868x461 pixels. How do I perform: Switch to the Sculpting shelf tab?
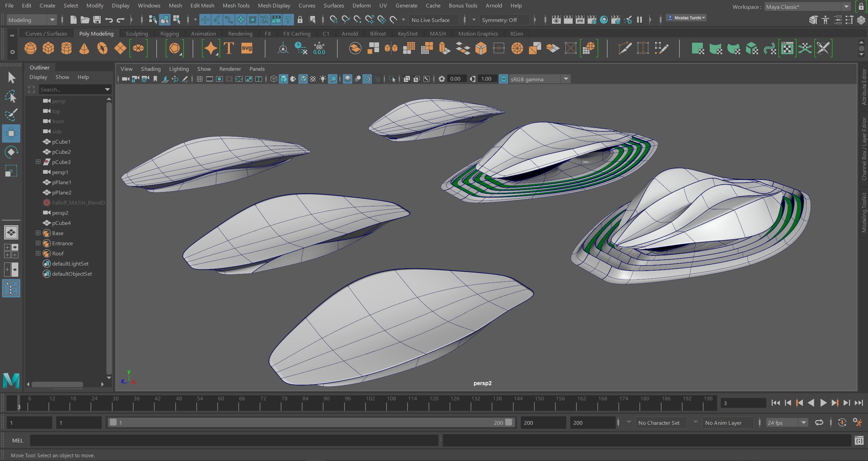[x=137, y=34]
